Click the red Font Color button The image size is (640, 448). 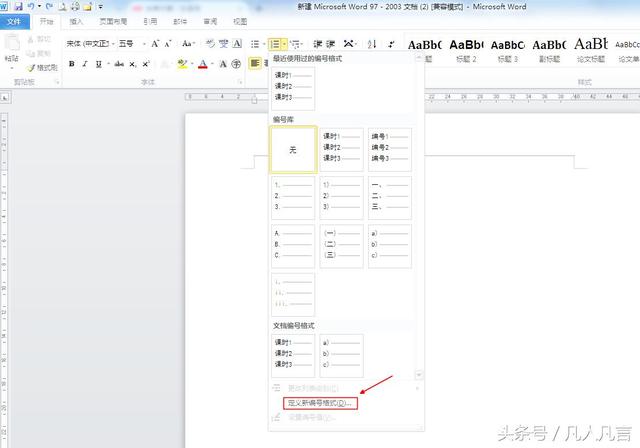[x=202, y=64]
